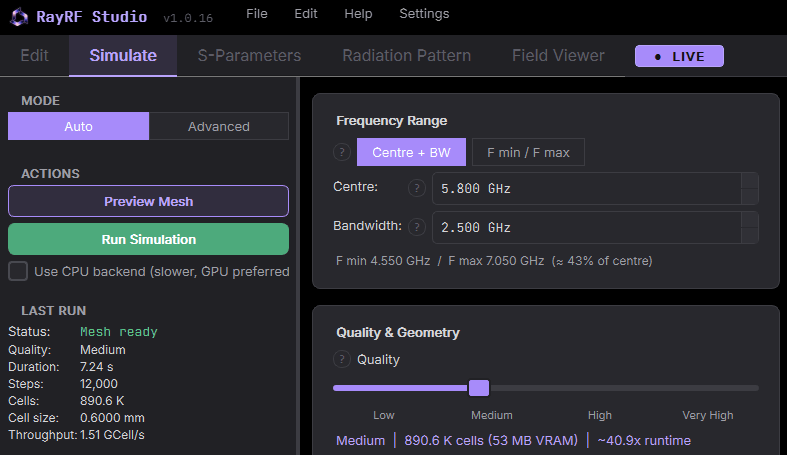Image resolution: width=787 pixels, height=455 pixels.
Task: Increment the Centre frequency stepper up
Action: point(750,181)
